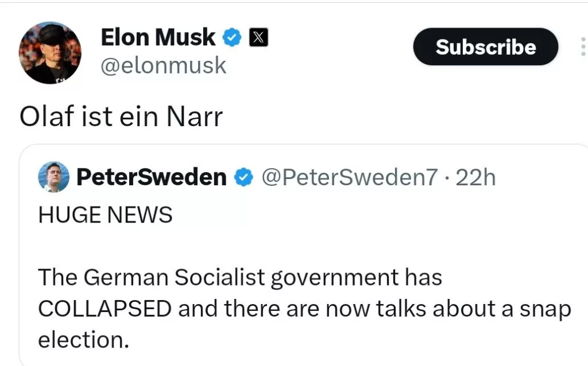Open PeterSweden's small profile avatar
588x366 pixels.
(53, 177)
